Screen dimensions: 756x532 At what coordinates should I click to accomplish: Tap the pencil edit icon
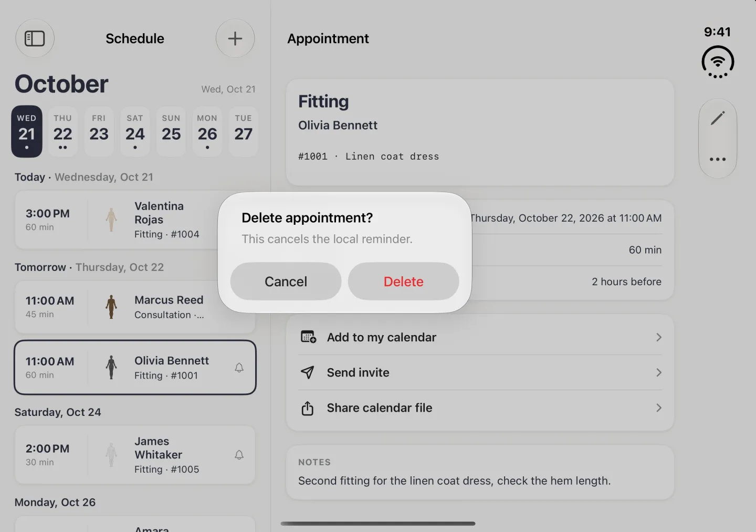click(x=718, y=118)
